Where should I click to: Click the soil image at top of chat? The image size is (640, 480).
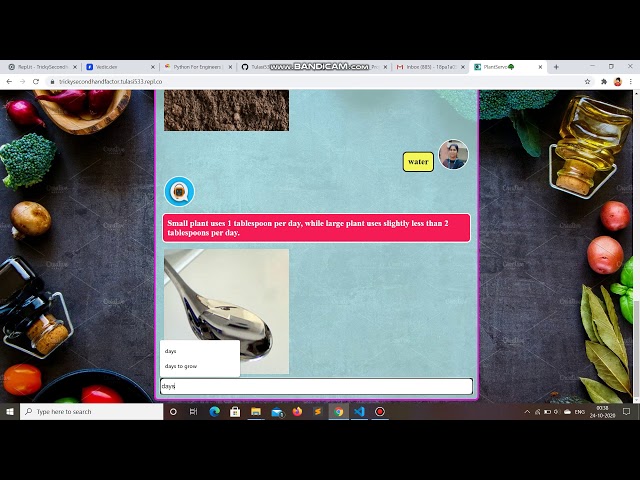pos(227,110)
